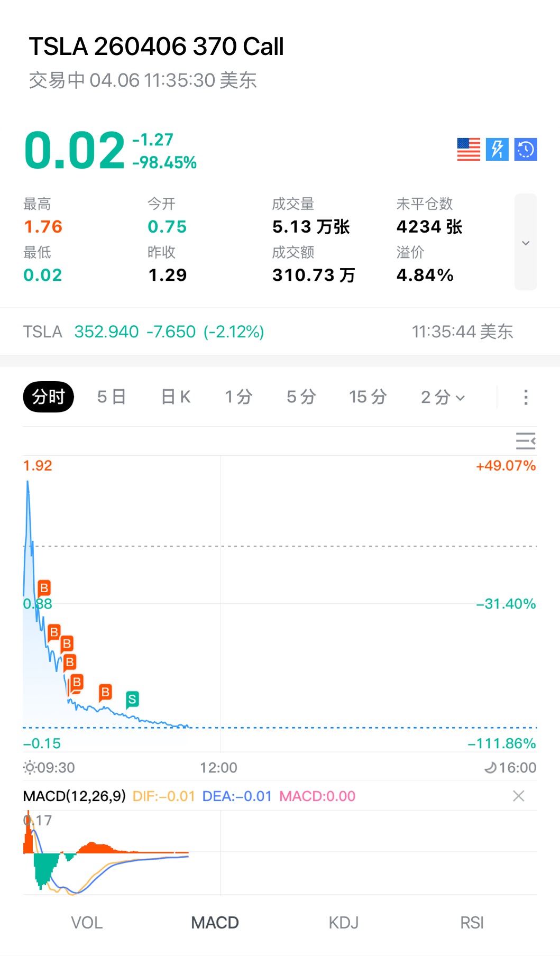This screenshot has height=956, width=560.
Task: Tap the green S sell marker
Action: point(132,699)
